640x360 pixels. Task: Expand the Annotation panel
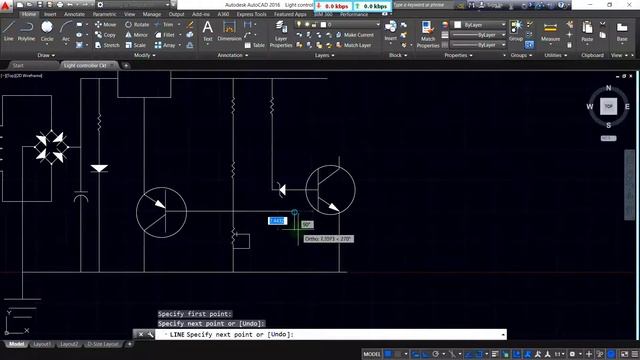pos(233,55)
